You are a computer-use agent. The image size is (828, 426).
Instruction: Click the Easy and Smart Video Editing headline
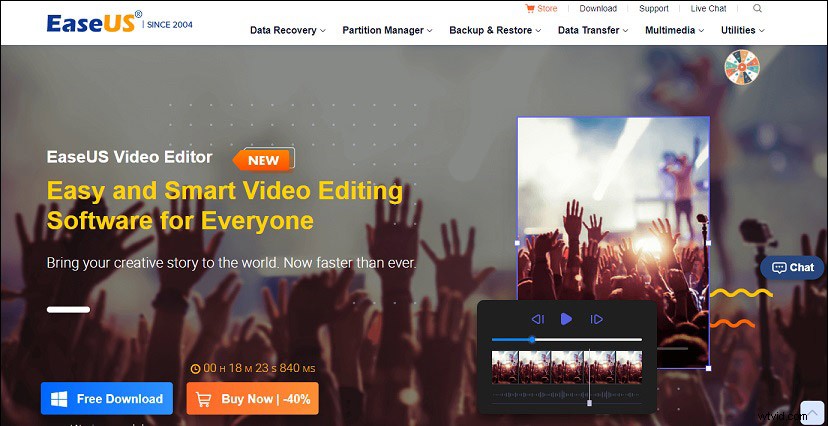click(x=225, y=206)
